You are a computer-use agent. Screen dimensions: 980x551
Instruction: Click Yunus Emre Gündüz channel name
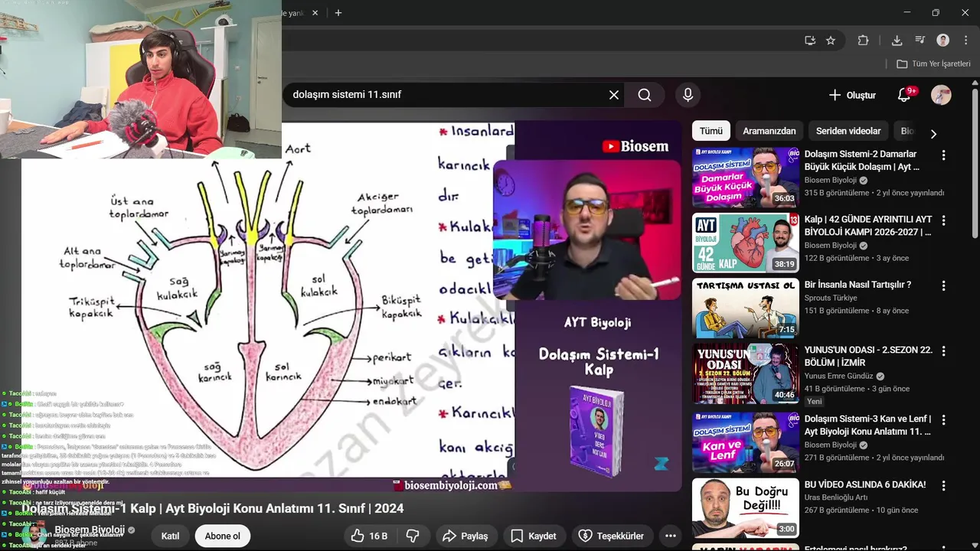[839, 376]
